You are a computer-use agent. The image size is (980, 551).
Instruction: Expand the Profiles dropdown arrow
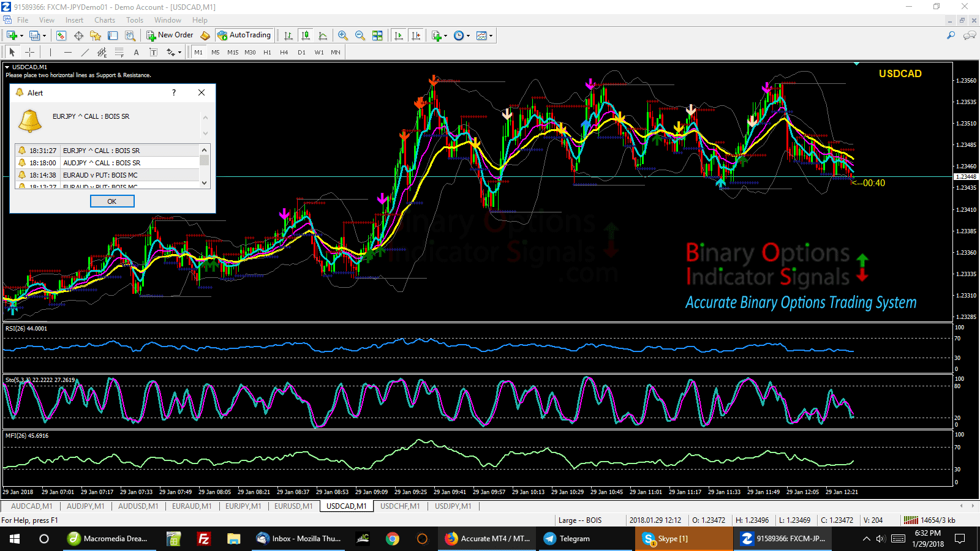pyautogui.click(x=44, y=36)
